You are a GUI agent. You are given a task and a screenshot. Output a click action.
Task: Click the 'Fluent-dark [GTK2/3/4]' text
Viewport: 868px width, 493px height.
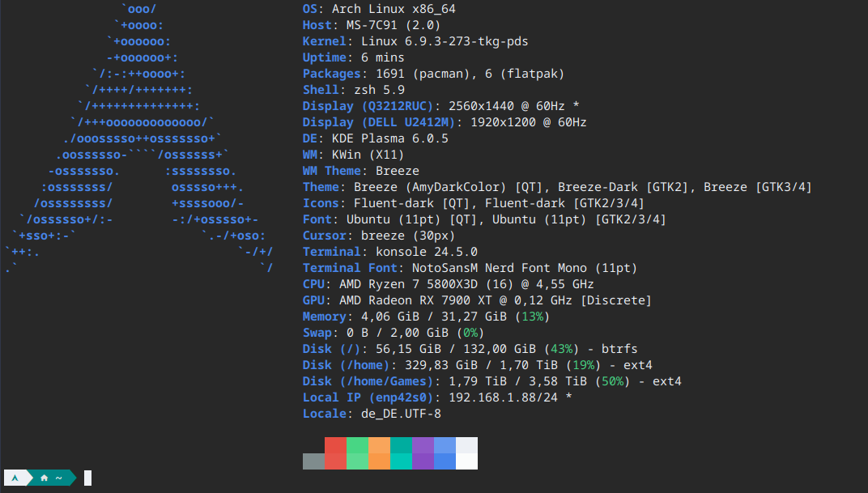pyautogui.click(x=564, y=203)
